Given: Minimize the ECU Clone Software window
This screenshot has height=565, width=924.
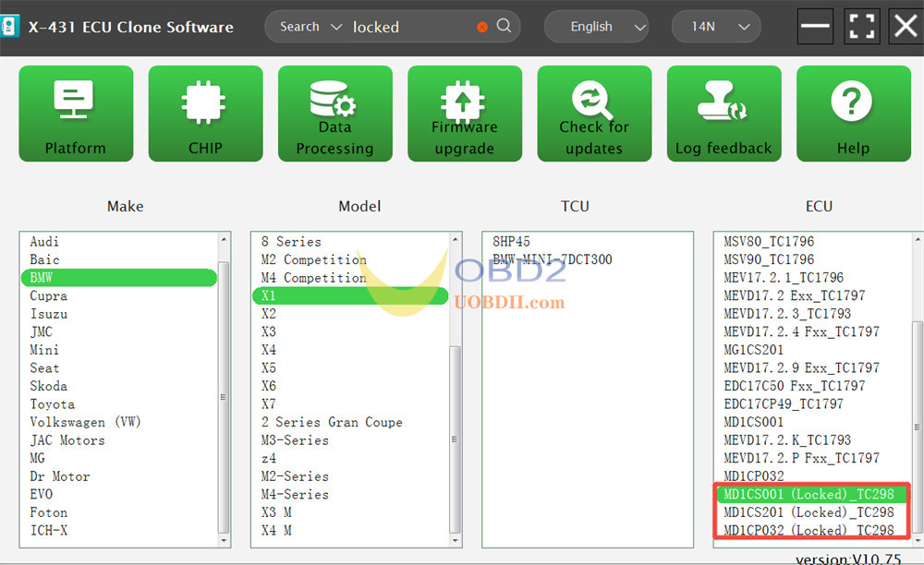Looking at the screenshot, I should 815,27.
